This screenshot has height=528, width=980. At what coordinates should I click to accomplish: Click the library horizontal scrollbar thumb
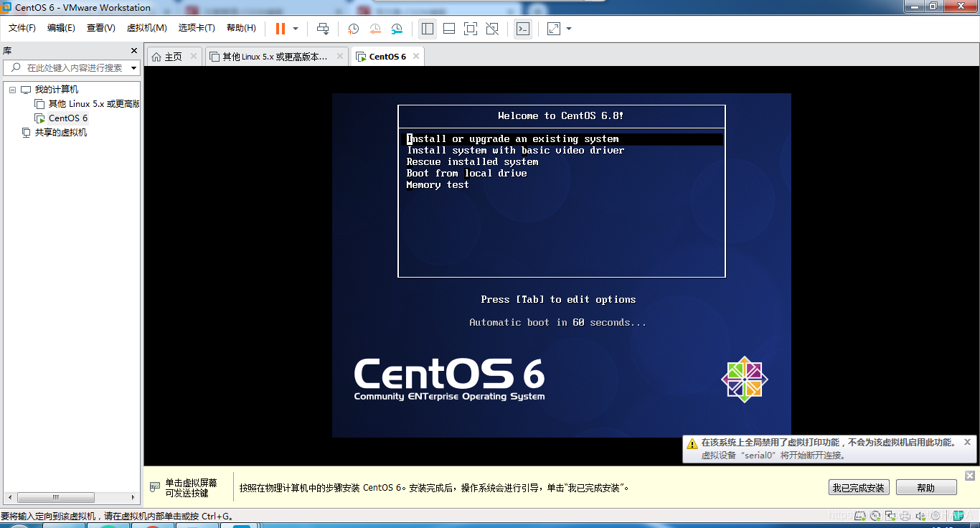(x=56, y=497)
